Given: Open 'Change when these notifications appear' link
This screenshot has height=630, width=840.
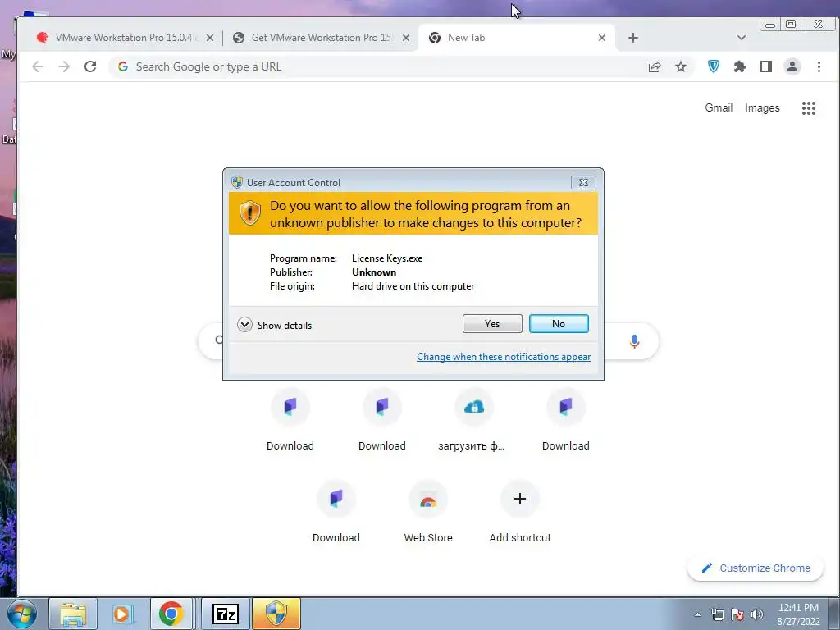Looking at the screenshot, I should 504,357.
